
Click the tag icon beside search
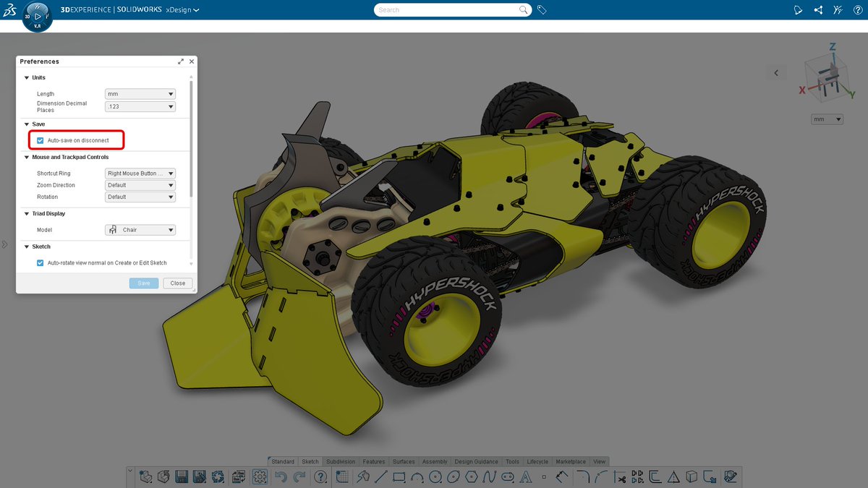[542, 10]
